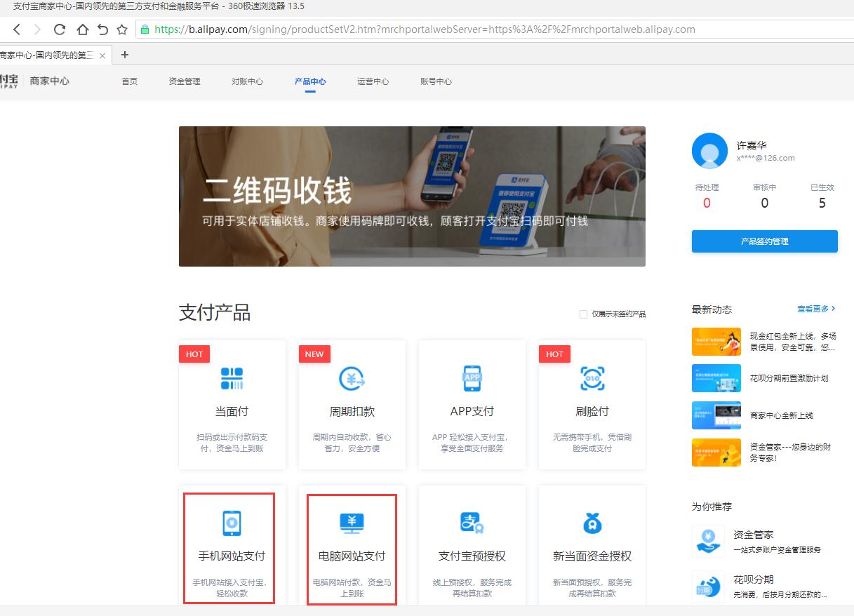The width and height of the screenshot is (854, 616).
Task: Open the 现金红包全新上线 news thumbnail
Action: [x=716, y=342]
